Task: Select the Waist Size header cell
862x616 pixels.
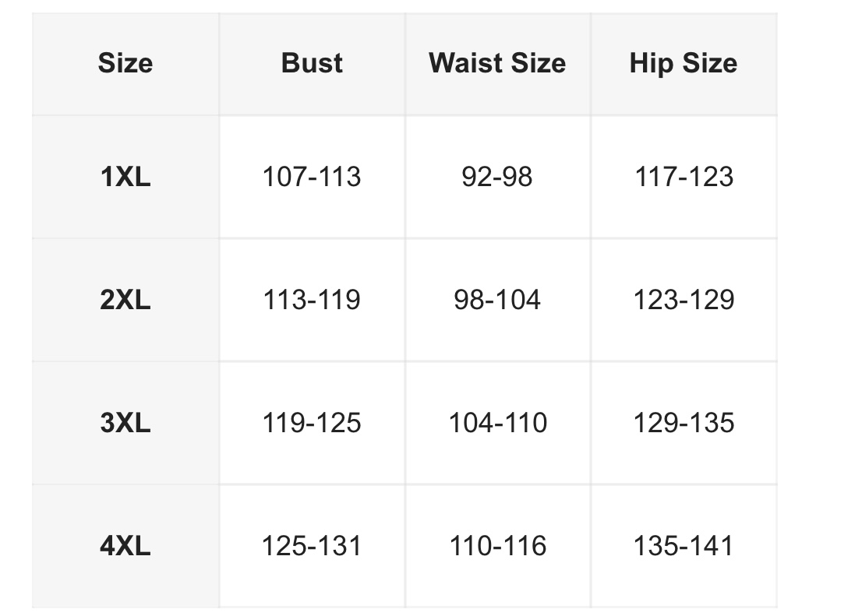Action: tap(497, 63)
